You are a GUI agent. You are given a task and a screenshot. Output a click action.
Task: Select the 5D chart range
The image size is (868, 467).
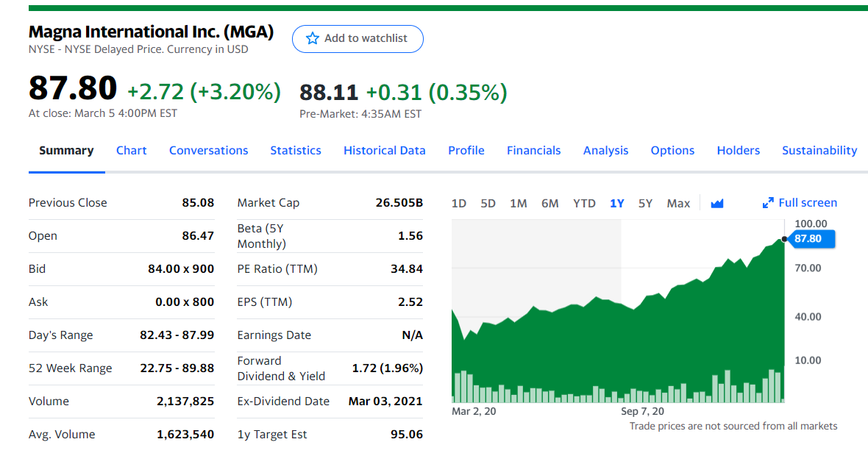click(x=488, y=204)
